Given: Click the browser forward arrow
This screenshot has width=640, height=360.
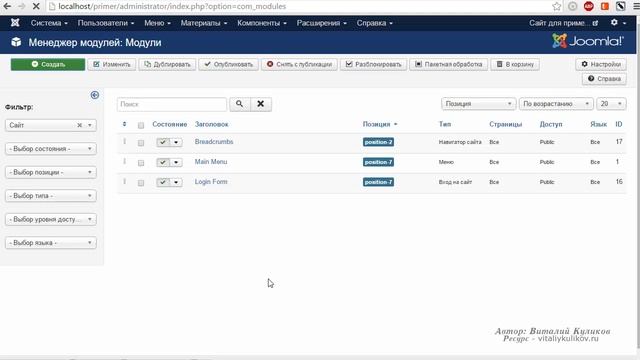Looking at the screenshot, I should coord(22,6).
